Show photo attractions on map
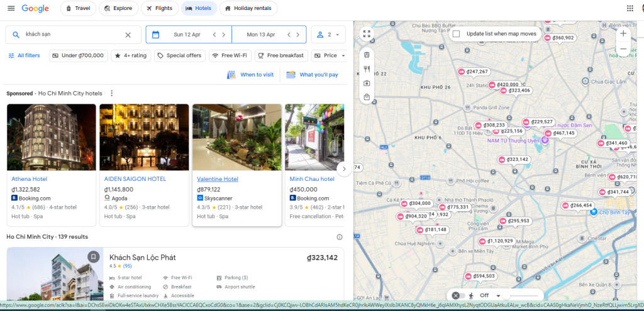 367,83
